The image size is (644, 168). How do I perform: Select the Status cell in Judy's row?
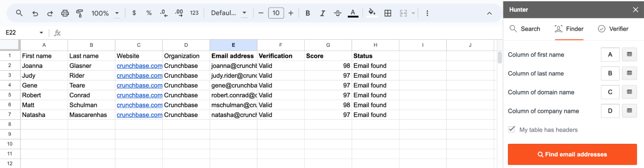click(375, 75)
